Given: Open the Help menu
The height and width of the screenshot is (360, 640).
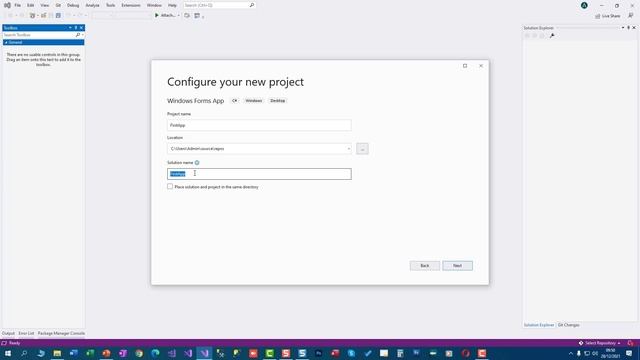Looking at the screenshot, I should [172, 5].
